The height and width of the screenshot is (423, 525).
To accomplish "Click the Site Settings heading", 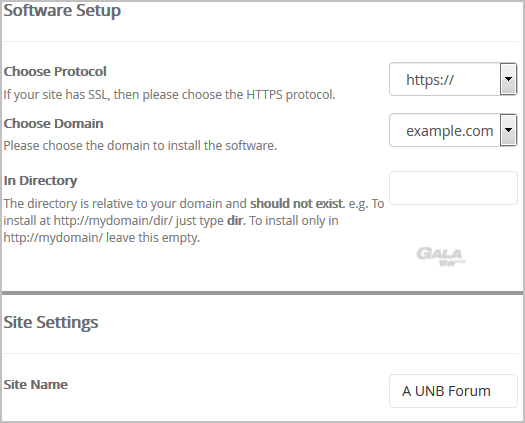I will (x=51, y=322).
